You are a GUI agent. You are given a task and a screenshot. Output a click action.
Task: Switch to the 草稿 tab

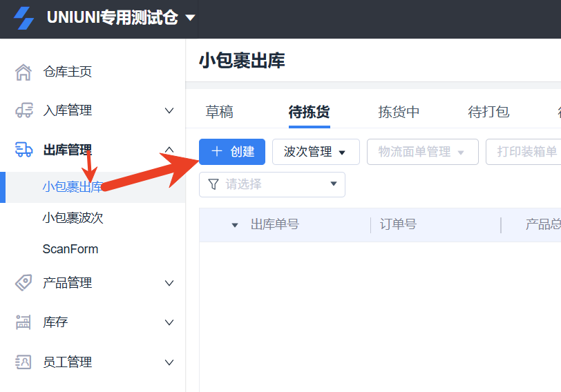[x=219, y=112]
